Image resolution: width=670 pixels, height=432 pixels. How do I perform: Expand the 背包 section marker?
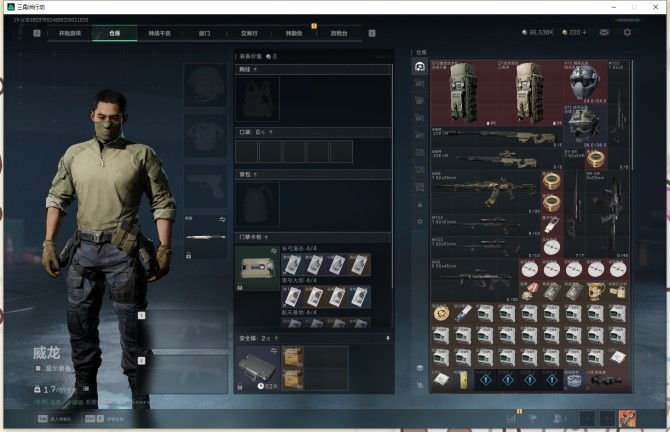coord(255,174)
